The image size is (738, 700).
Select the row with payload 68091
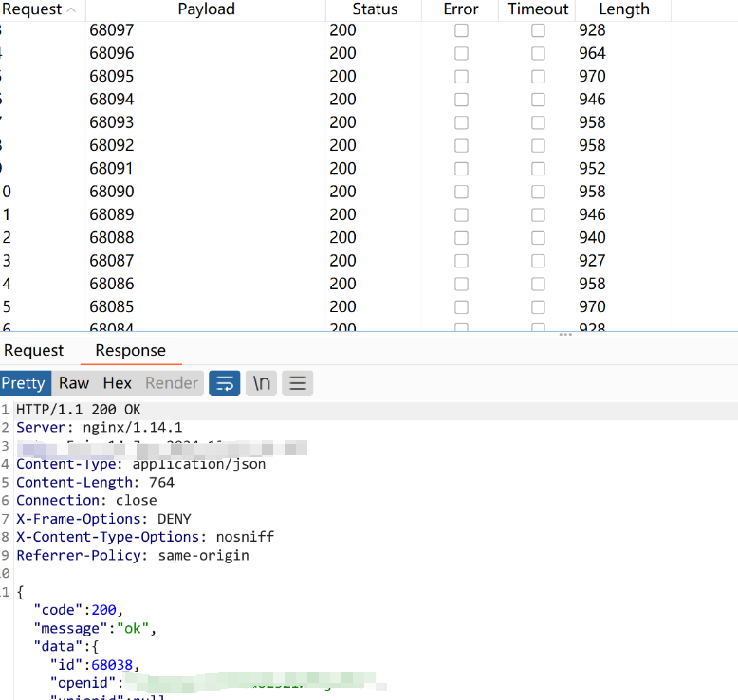click(369, 169)
